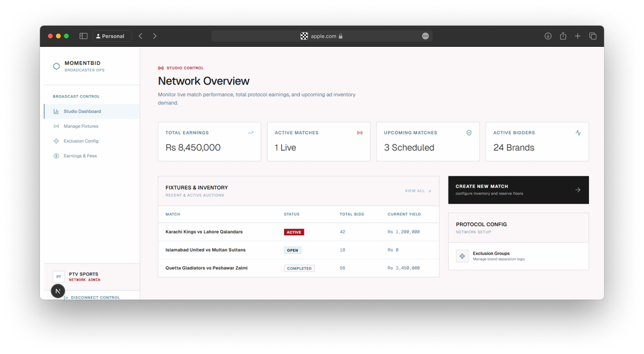Click the shield icon on Upcoming Matches
This screenshot has height=354, width=644.
click(469, 133)
